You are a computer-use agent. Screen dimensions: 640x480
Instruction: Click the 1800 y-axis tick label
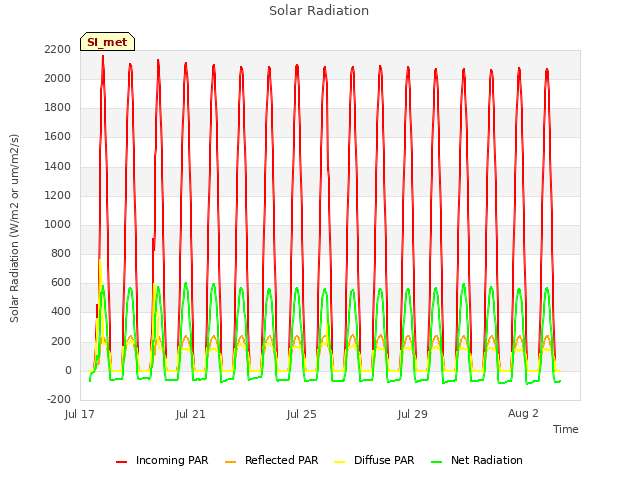click(58, 108)
